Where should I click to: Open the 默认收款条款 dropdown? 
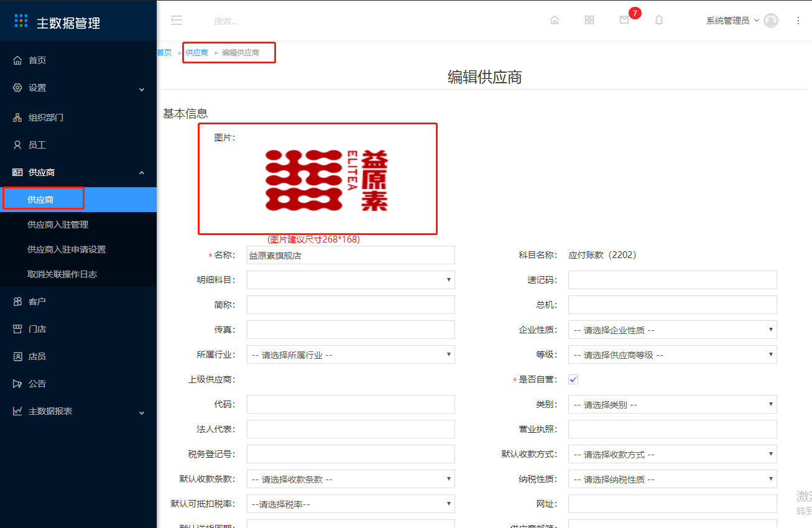point(351,479)
